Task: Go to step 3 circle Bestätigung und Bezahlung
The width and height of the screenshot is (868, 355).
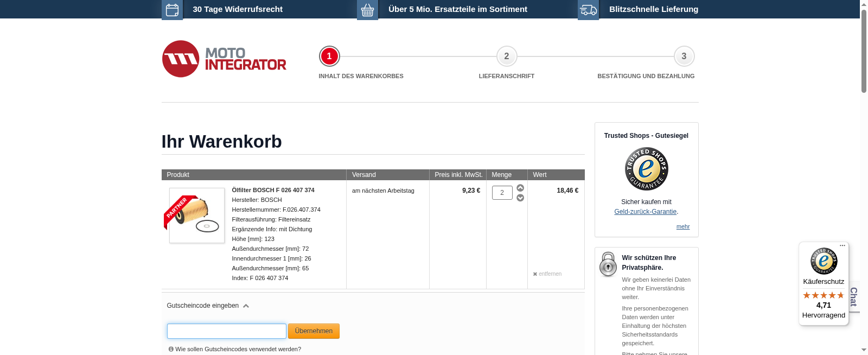Action: [684, 56]
